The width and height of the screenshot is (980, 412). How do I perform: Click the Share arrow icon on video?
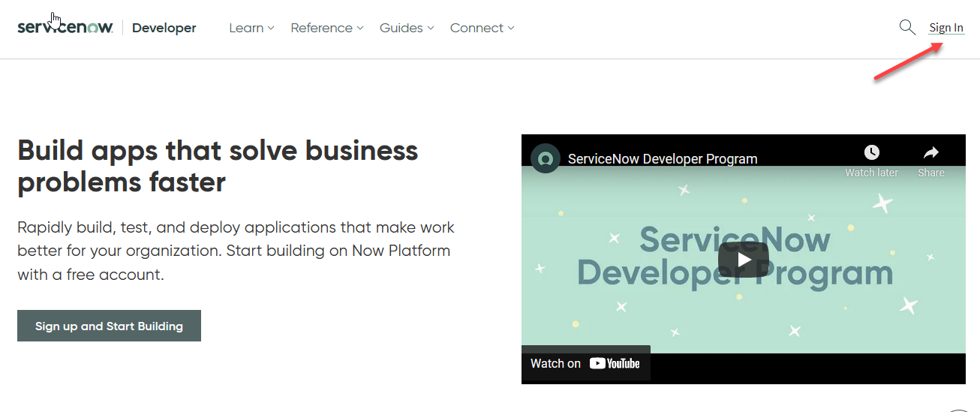coord(930,152)
